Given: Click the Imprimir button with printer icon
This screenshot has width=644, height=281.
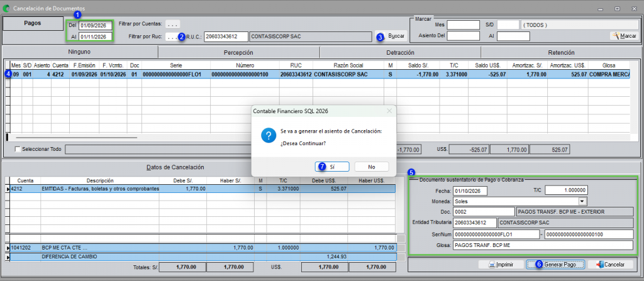Looking at the screenshot, I should [x=501, y=265].
